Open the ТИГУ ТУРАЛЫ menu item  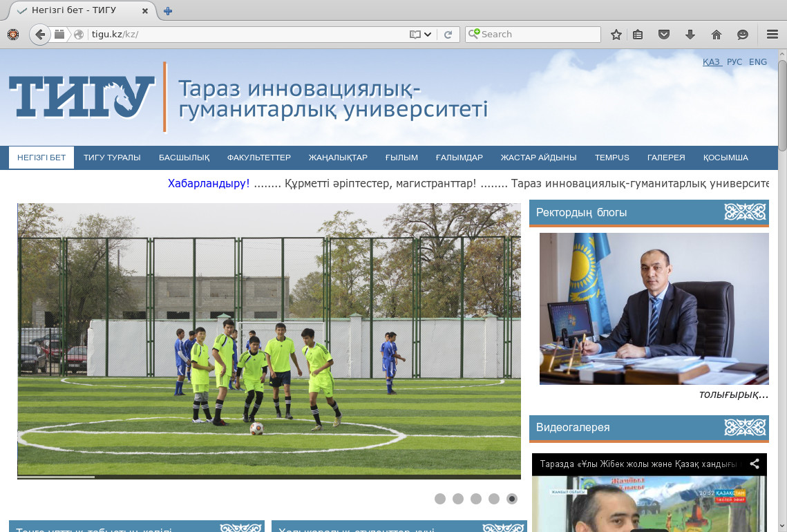[x=112, y=158]
